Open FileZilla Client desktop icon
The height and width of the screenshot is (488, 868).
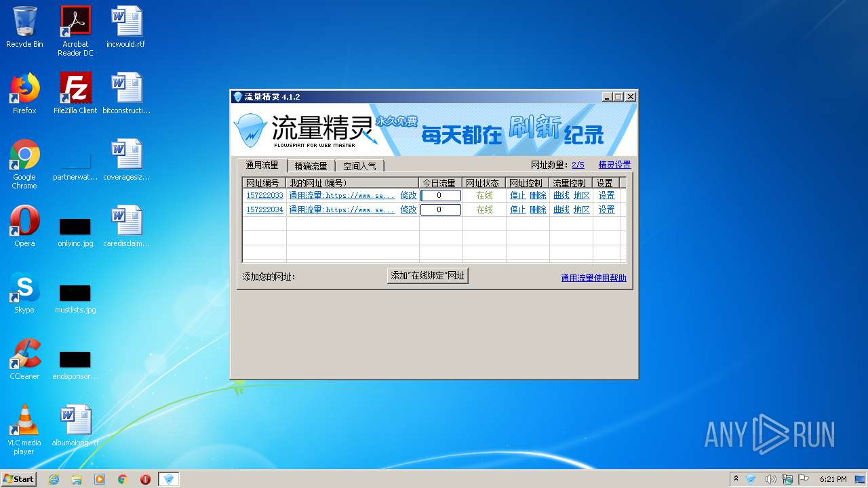75,94
